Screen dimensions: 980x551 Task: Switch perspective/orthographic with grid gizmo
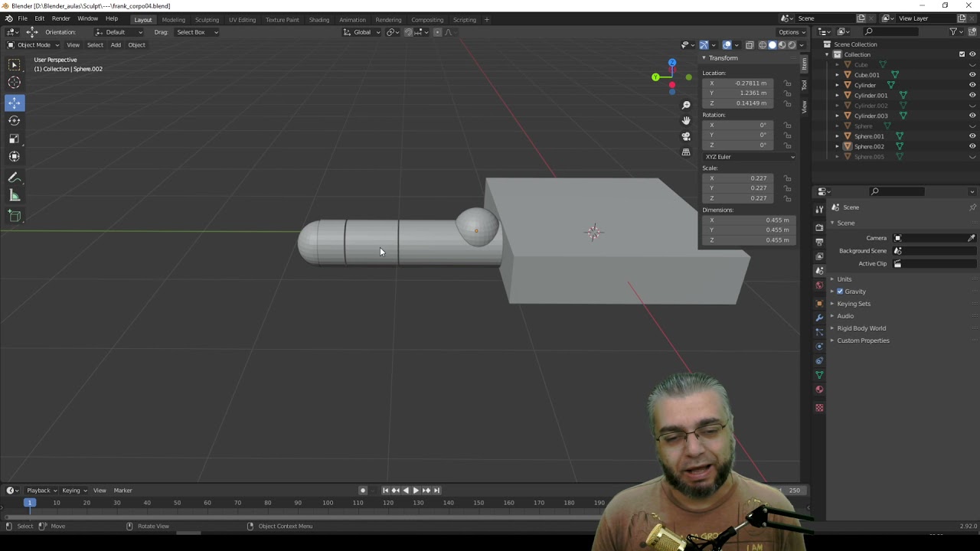(x=686, y=152)
